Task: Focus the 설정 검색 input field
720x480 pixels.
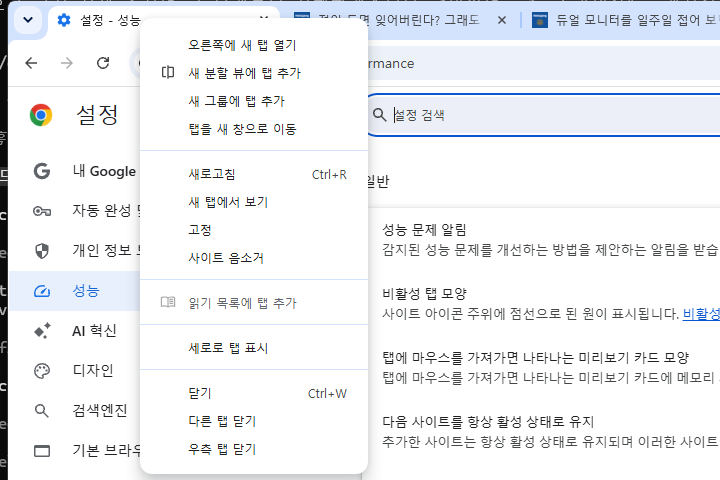Action: pos(546,115)
